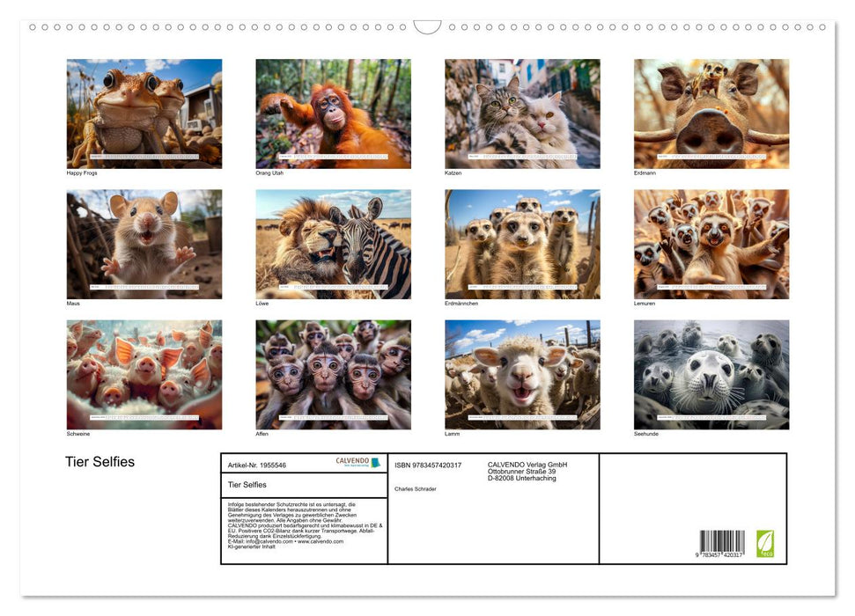Click the Seehunde seal photo
This screenshot has height=616, width=855.
(711, 373)
